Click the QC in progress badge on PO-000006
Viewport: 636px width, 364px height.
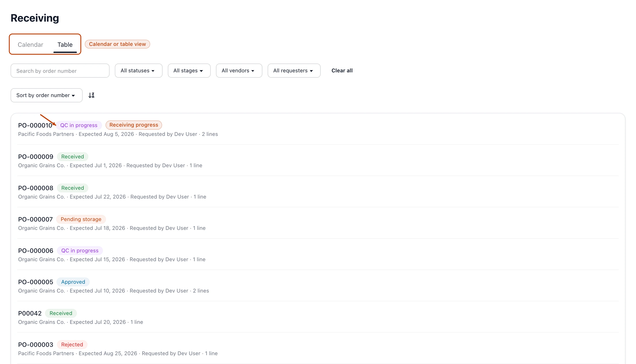[80, 251]
